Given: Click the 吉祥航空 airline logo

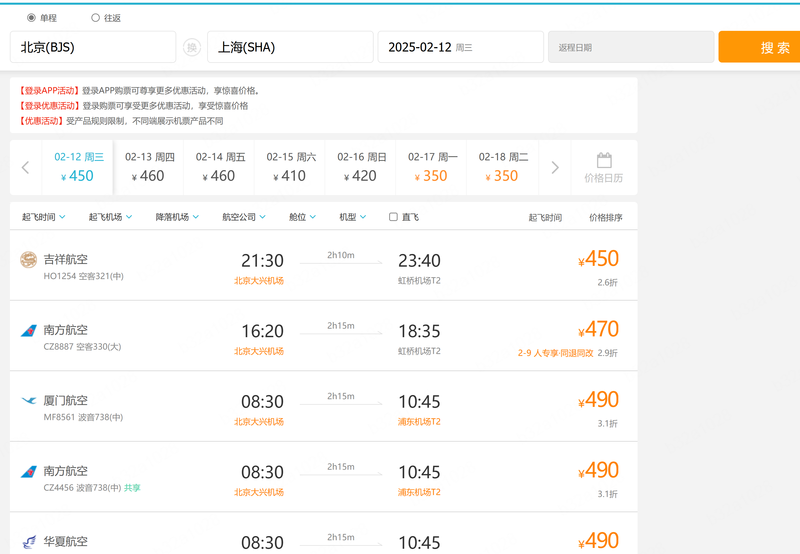Looking at the screenshot, I should tap(29, 260).
